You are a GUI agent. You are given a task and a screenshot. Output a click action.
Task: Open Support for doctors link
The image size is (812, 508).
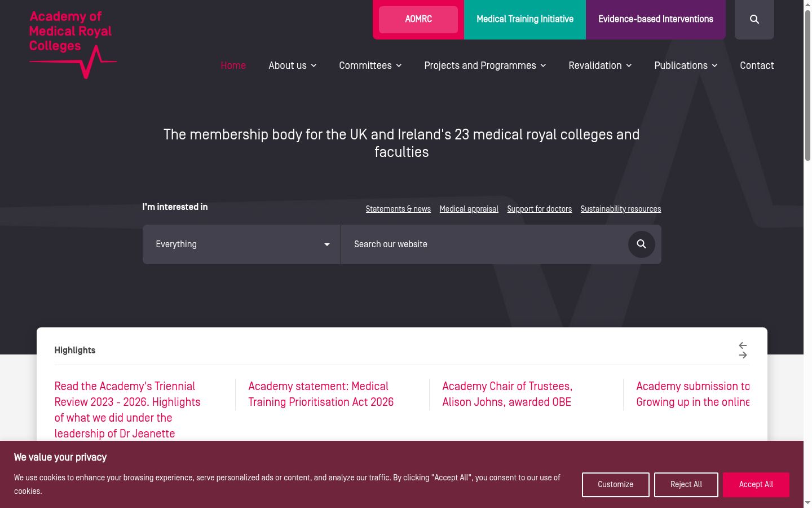point(539,209)
